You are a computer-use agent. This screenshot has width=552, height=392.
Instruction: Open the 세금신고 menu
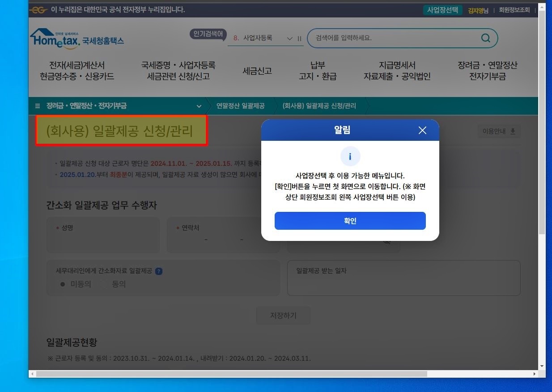point(257,71)
